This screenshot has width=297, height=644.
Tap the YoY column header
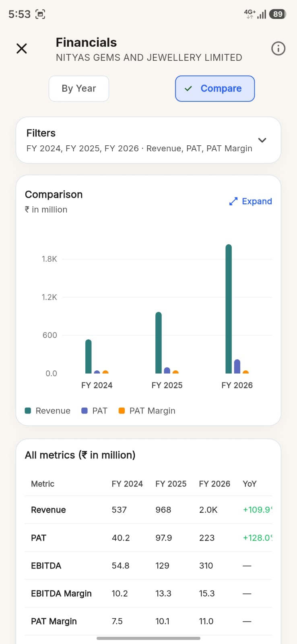click(x=250, y=484)
